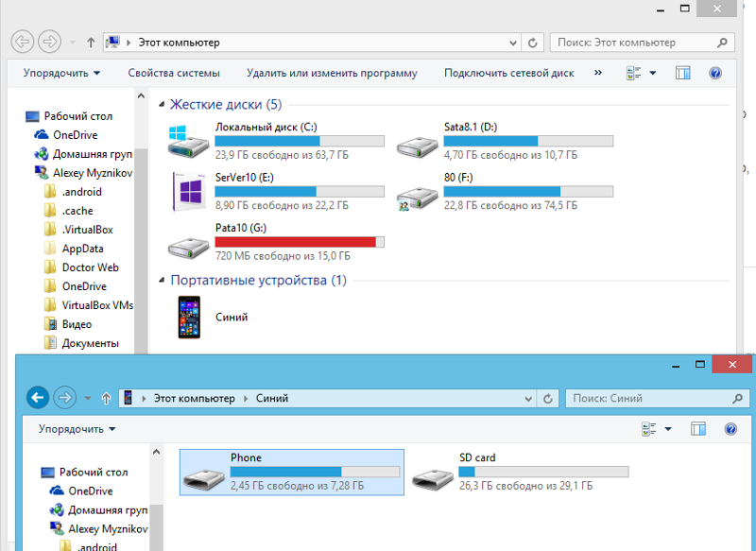Select Документы folder in tree

pos(81,343)
